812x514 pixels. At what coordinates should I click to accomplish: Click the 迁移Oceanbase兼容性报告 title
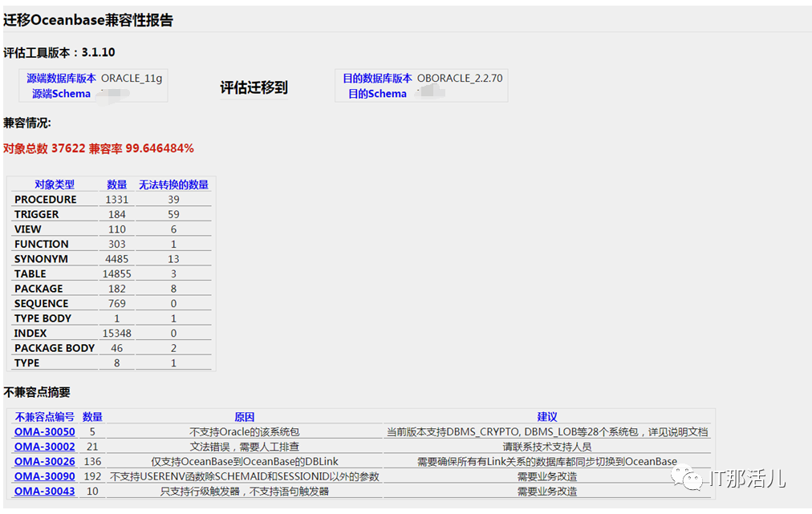[88, 20]
